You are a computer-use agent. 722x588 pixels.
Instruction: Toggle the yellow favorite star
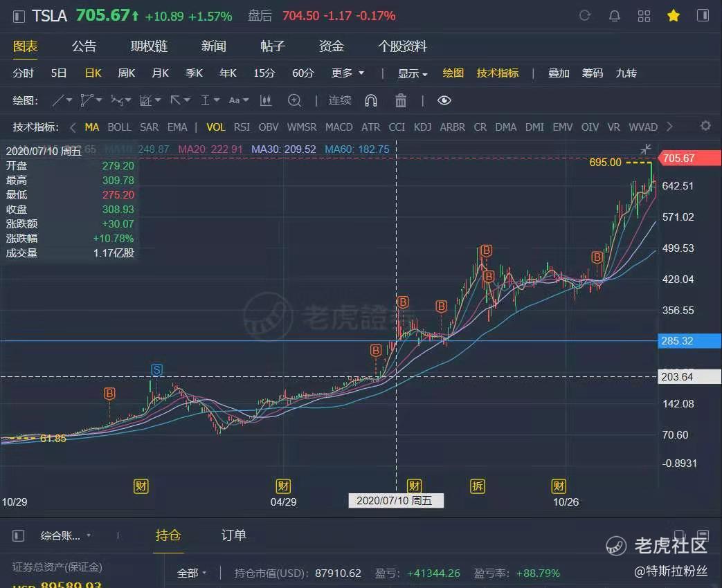click(673, 16)
